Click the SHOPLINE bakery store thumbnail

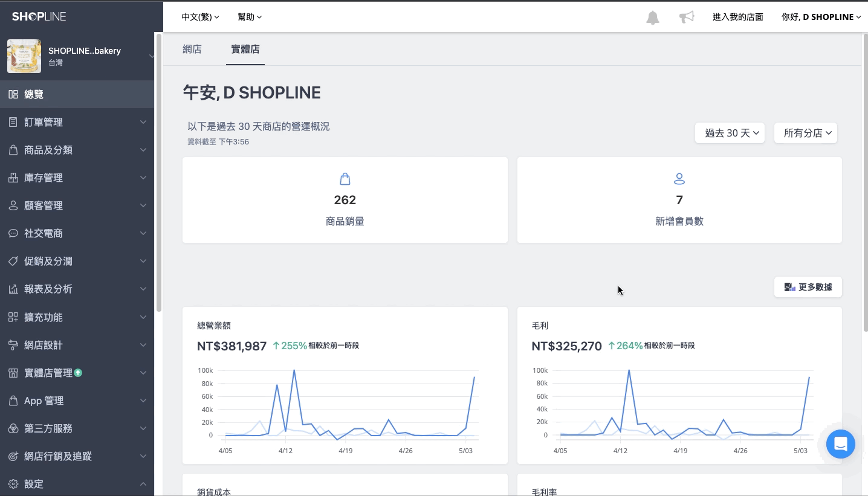click(x=24, y=56)
